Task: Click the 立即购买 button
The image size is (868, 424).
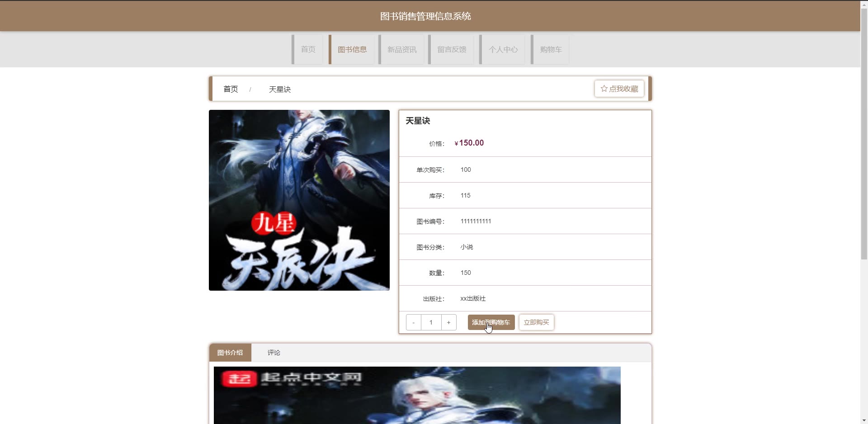Action: click(536, 322)
